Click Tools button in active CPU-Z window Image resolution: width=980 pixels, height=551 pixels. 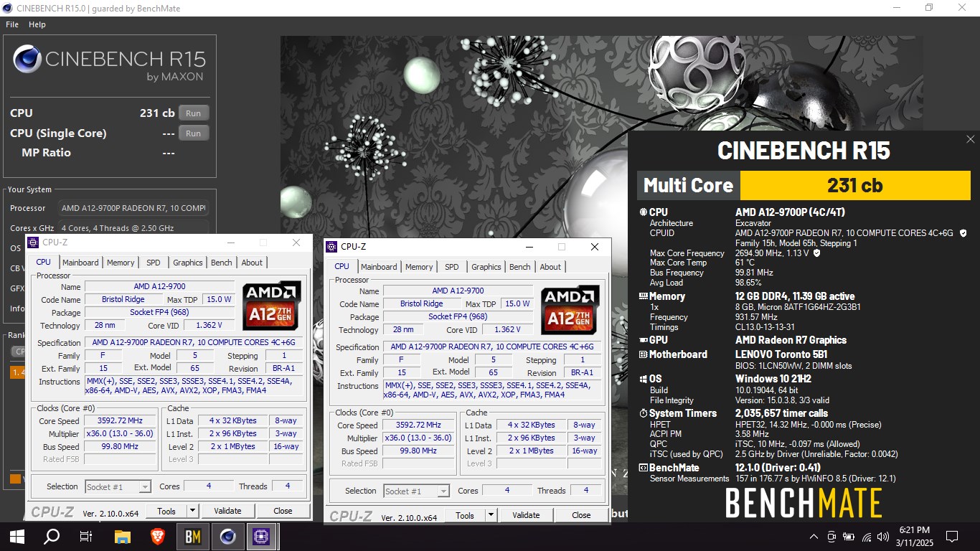465,515
